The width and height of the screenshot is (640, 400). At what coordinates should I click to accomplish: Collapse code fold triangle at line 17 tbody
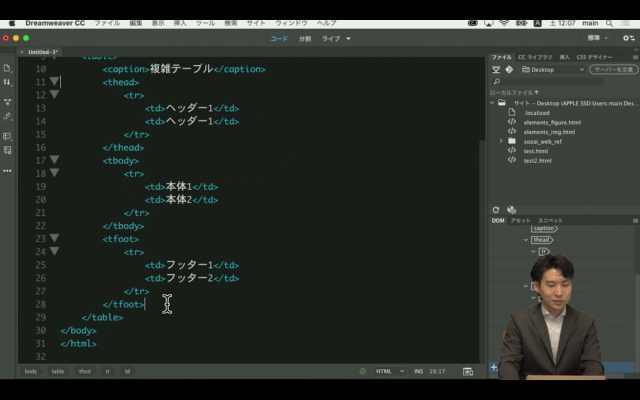[54, 160]
